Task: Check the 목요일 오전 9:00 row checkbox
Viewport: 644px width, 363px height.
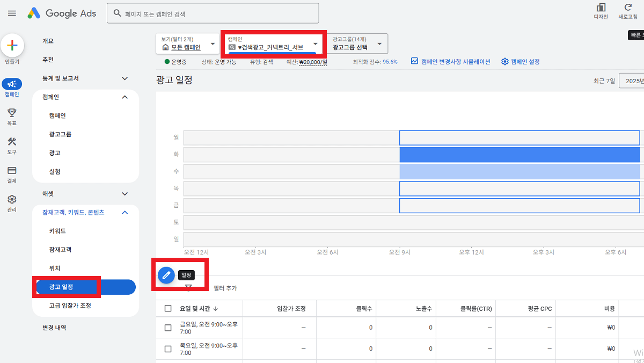Action: coord(168,348)
